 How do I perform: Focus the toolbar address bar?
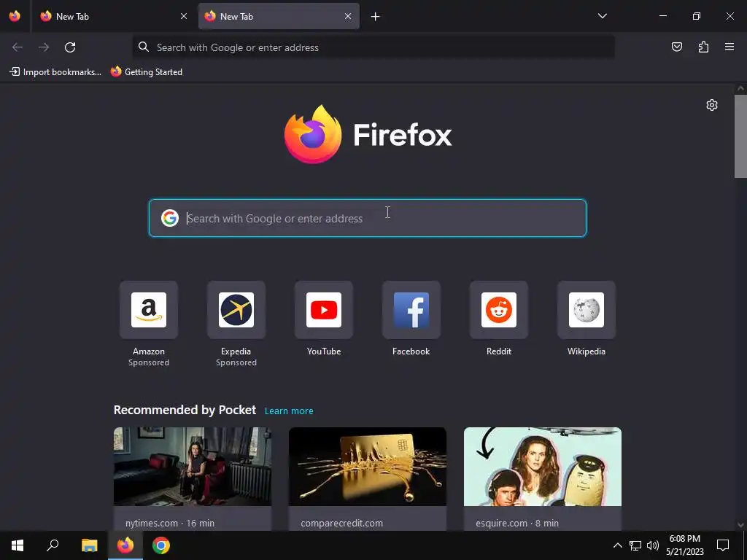[373, 47]
